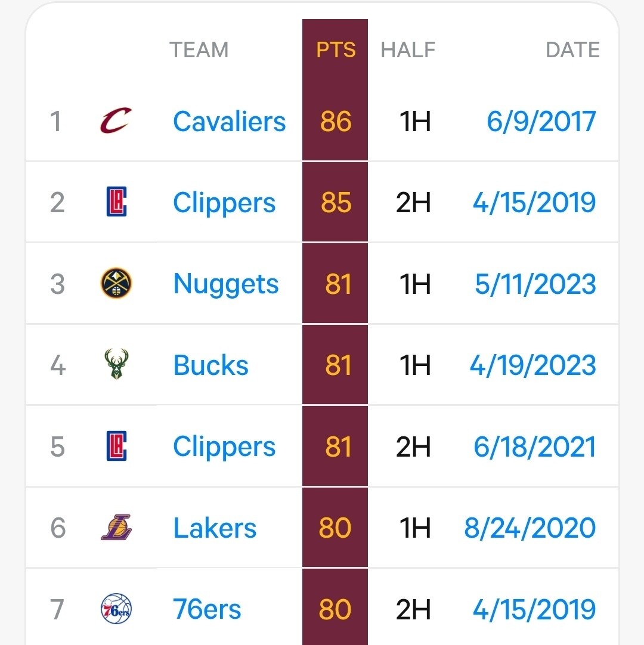Click the Clippers logo in row 5
Image resolution: width=644 pixels, height=645 pixels.
(x=116, y=446)
